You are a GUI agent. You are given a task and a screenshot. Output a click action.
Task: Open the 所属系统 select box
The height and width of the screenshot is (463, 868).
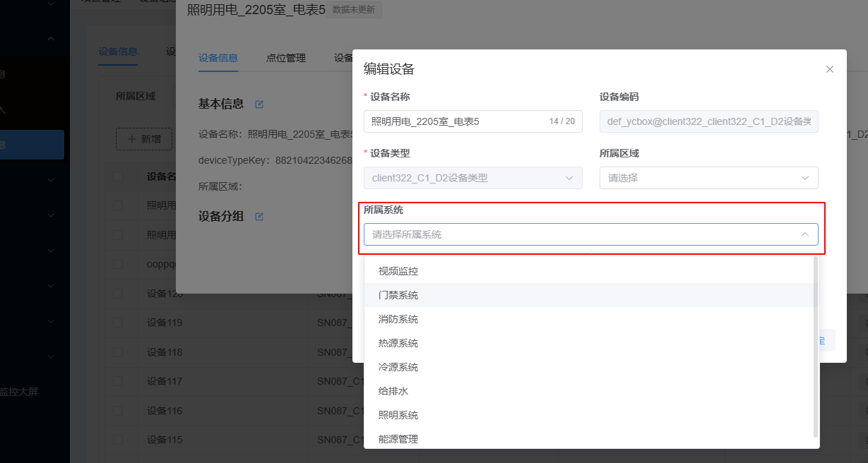(x=590, y=234)
